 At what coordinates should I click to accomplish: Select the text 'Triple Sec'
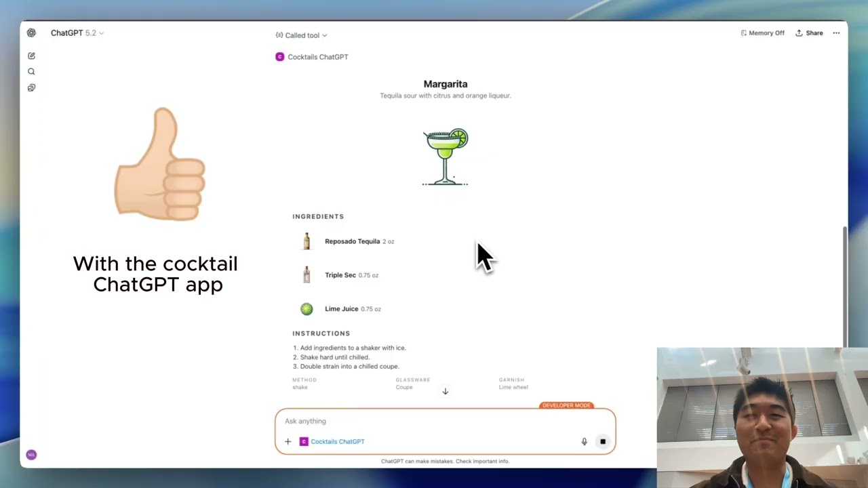pyautogui.click(x=340, y=275)
